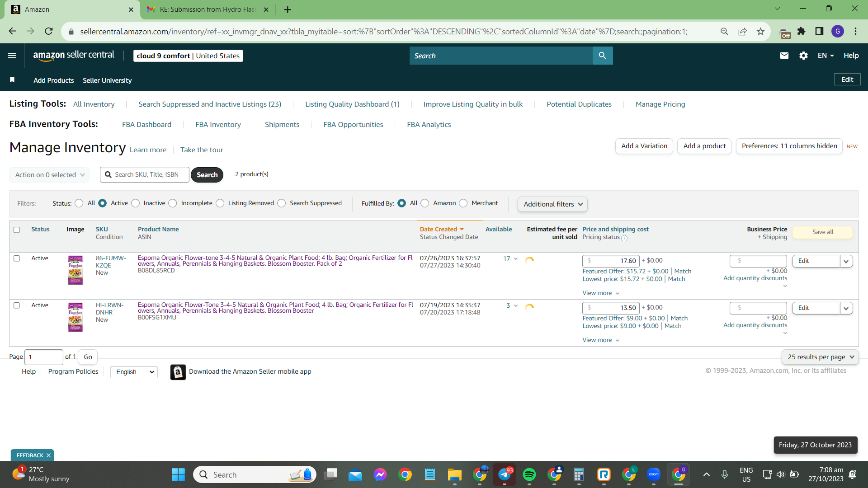The image size is (868, 488).
Task: Select the All status radio button
Action: pos(79,203)
